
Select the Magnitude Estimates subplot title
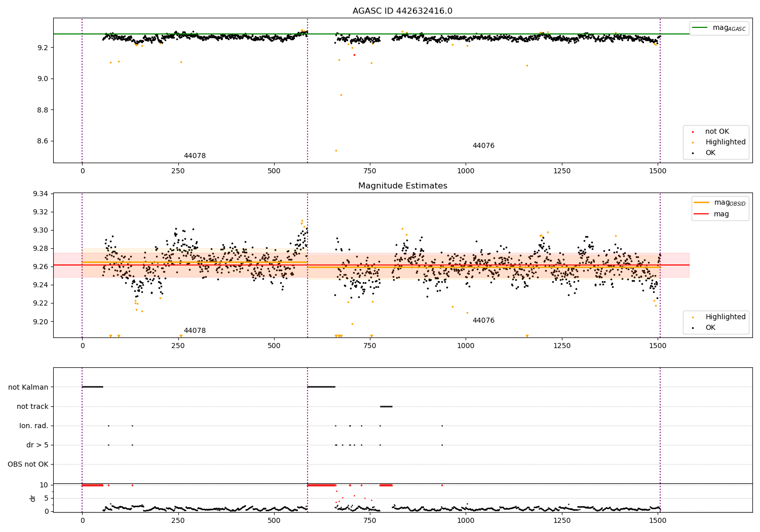click(x=402, y=186)
